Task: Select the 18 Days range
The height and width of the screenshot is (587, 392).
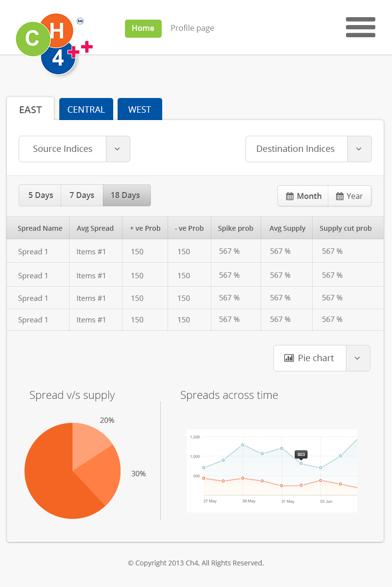Action: click(x=126, y=195)
